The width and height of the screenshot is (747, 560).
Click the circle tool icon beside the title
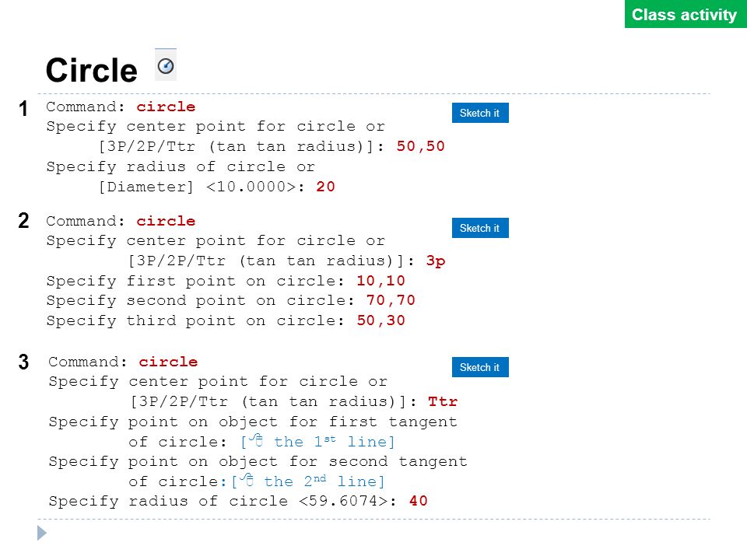[165, 65]
